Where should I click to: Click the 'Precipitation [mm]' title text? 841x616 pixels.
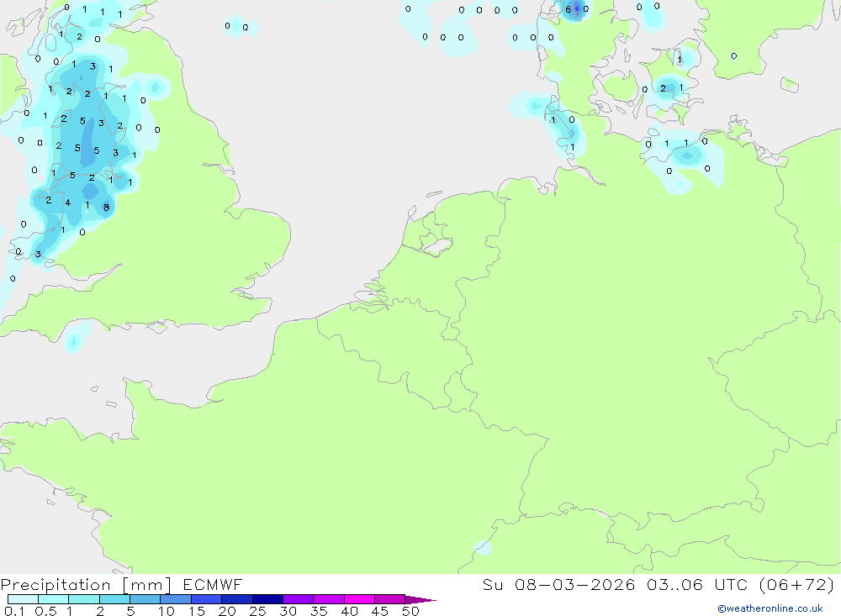86,585
